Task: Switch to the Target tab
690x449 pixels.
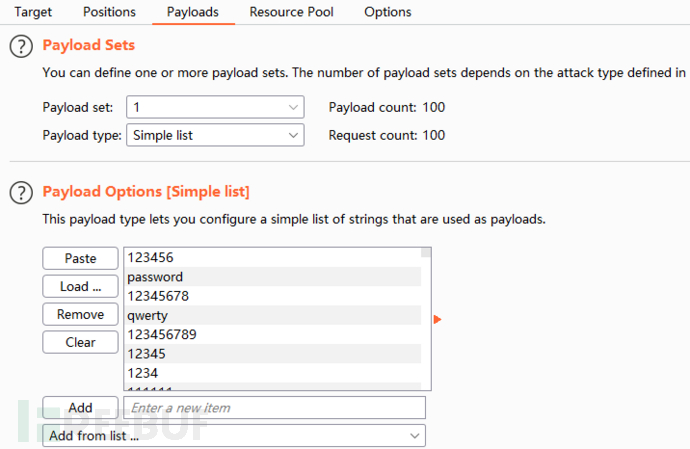Action: [x=33, y=12]
